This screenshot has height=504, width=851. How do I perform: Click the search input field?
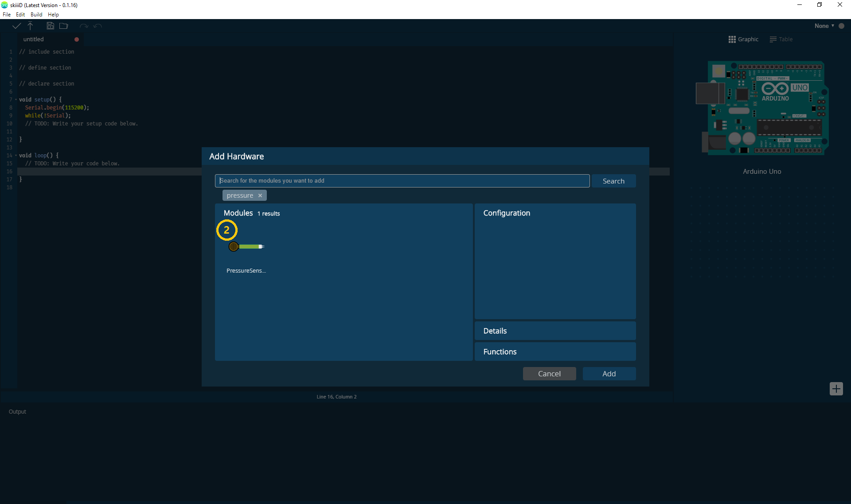click(x=402, y=180)
